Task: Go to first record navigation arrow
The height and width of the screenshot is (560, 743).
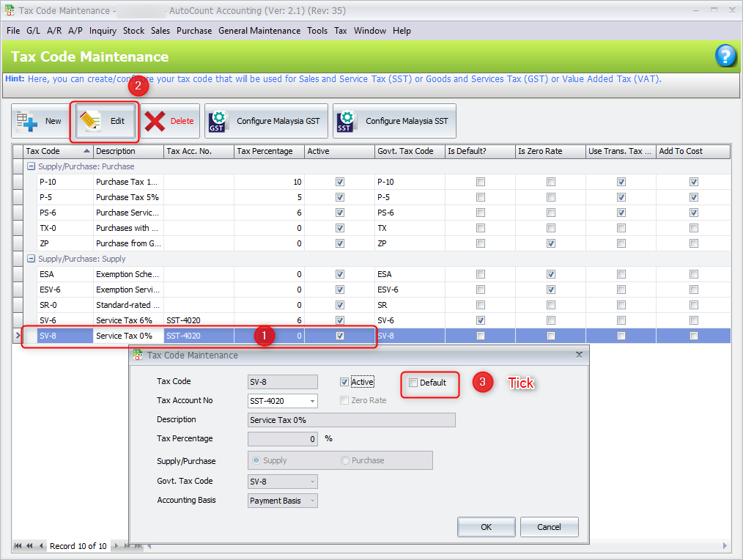Action: 18,546
